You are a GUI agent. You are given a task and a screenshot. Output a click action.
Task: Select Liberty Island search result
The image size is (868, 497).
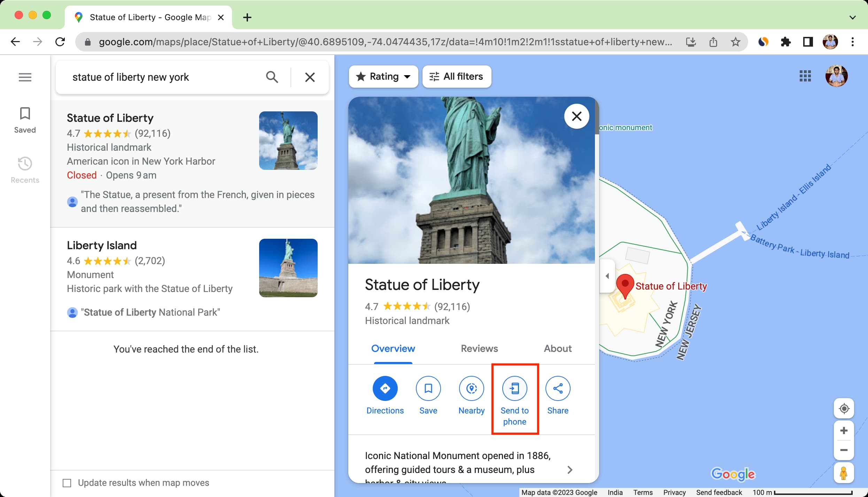(192, 279)
